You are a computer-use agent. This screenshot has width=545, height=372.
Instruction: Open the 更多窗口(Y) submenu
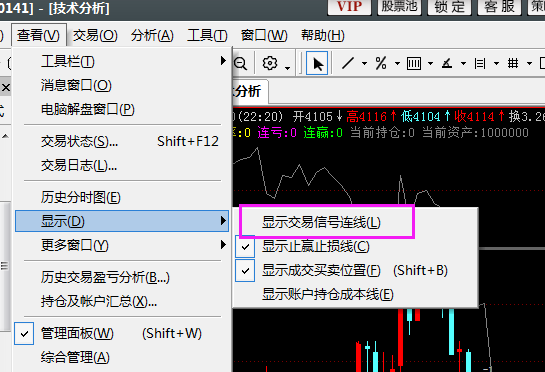coord(122,245)
